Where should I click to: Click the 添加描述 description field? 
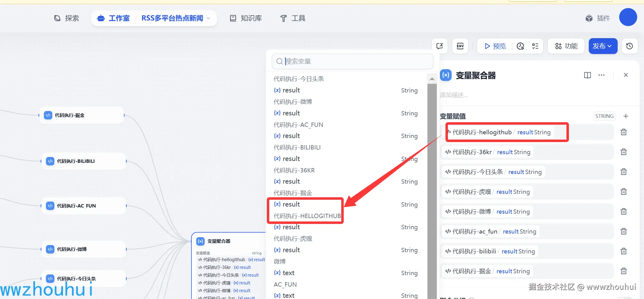click(x=454, y=95)
